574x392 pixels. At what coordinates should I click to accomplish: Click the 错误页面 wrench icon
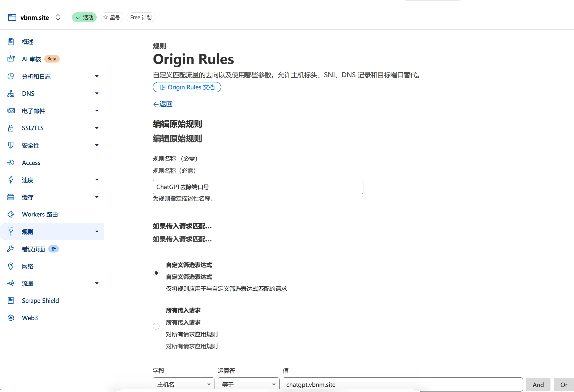coord(11,249)
